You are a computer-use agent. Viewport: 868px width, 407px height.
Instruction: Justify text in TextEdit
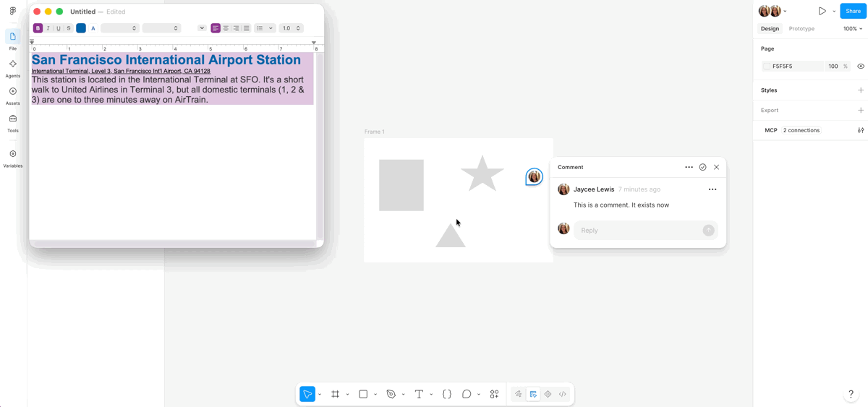tap(247, 28)
